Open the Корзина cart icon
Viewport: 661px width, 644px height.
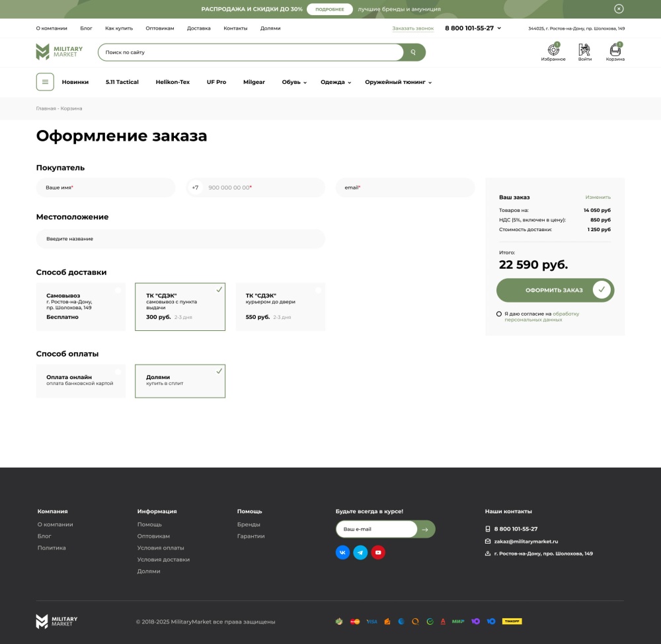[615, 51]
